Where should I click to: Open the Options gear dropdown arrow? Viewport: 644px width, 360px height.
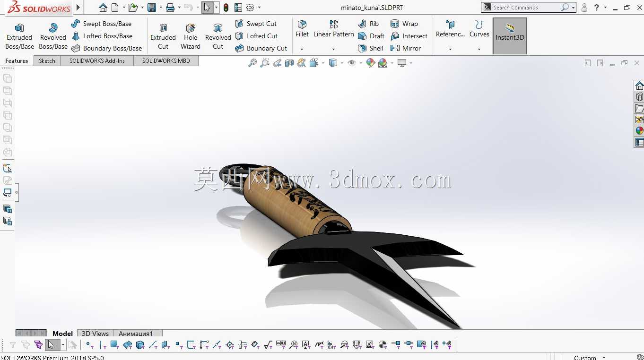[x=259, y=8]
